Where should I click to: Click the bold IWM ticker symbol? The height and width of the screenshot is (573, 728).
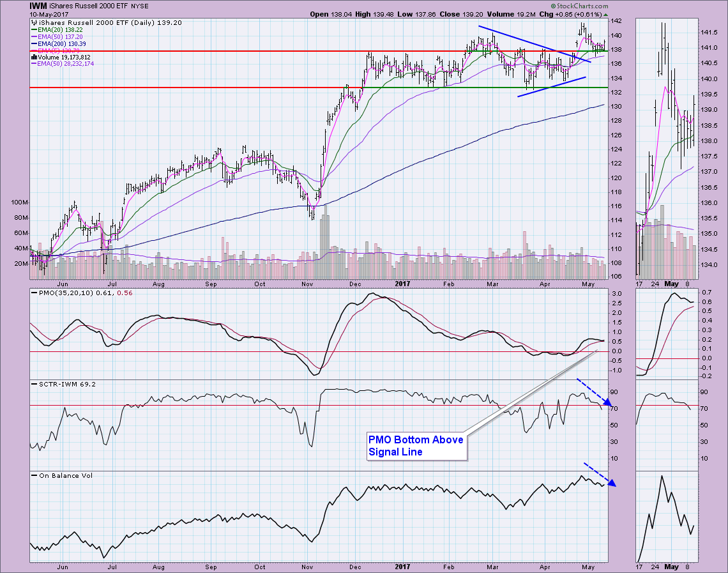coord(38,6)
